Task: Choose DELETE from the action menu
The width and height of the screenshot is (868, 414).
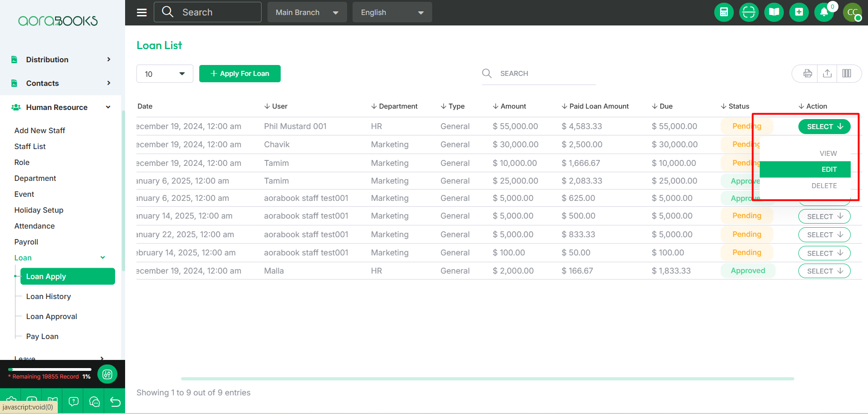Action: 805,186
